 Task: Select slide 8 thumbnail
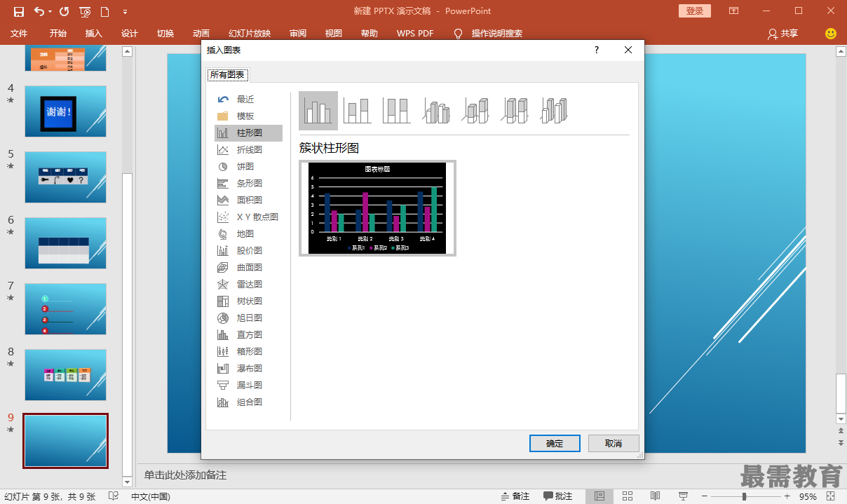pos(65,375)
